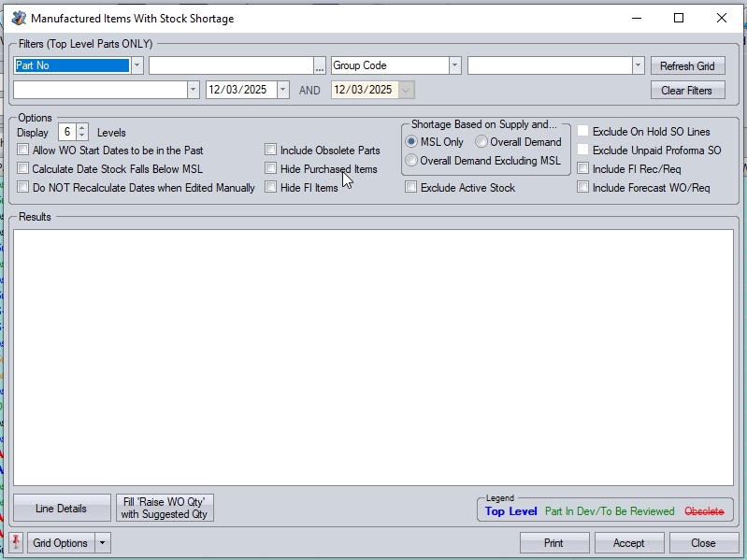Image resolution: width=747 pixels, height=560 pixels.
Task: Open the first date picker dropdown
Action: pos(282,90)
